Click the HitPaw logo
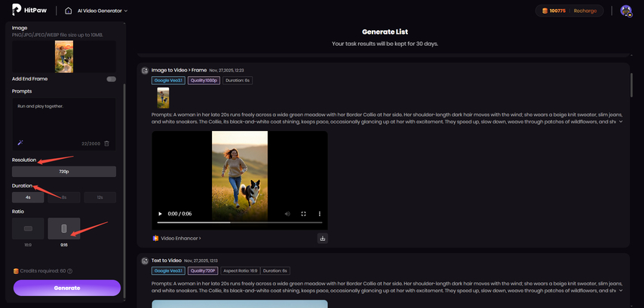 (x=29, y=11)
